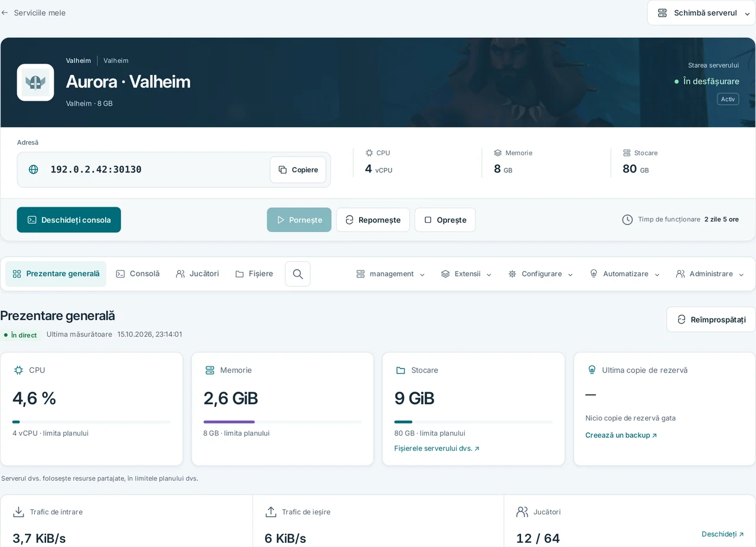756x547 pixels.
Task: Click the CPU chip icon in the specs header
Action: [369, 152]
